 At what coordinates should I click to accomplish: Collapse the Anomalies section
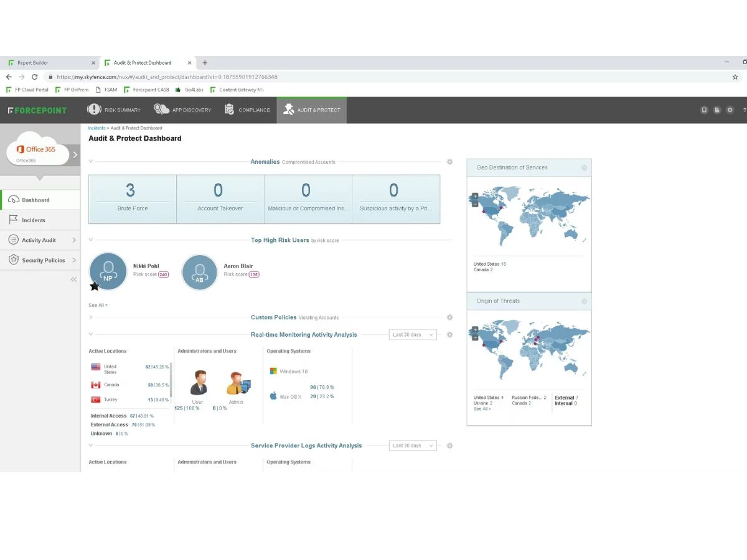[91, 161]
